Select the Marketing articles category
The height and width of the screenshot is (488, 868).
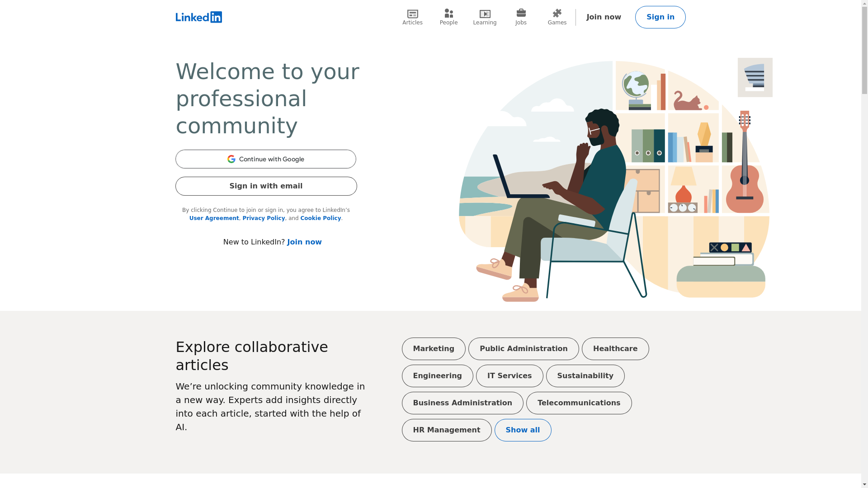point(433,348)
